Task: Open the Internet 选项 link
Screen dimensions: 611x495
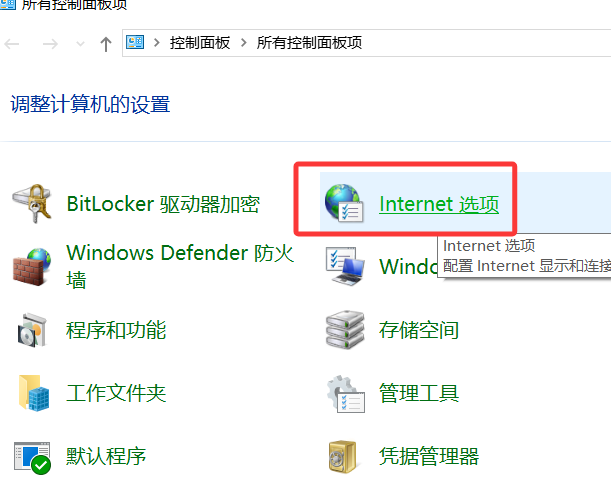Action: pos(439,204)
